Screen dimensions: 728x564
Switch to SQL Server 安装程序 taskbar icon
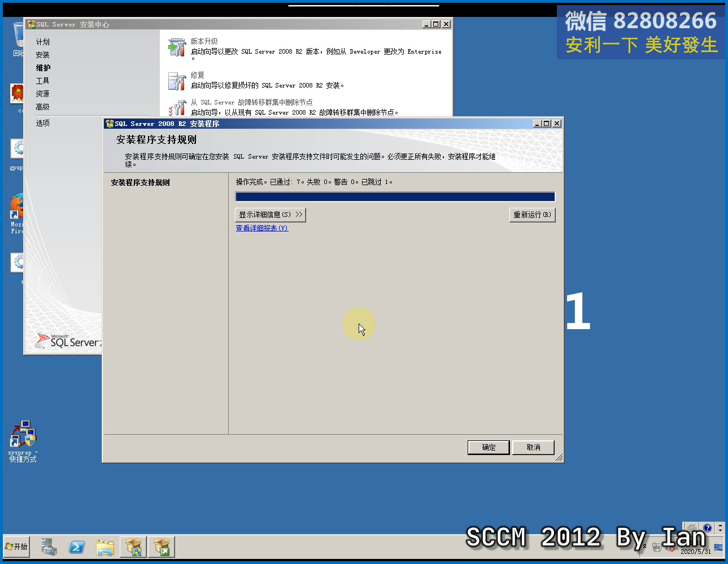(x=162, y=546)
